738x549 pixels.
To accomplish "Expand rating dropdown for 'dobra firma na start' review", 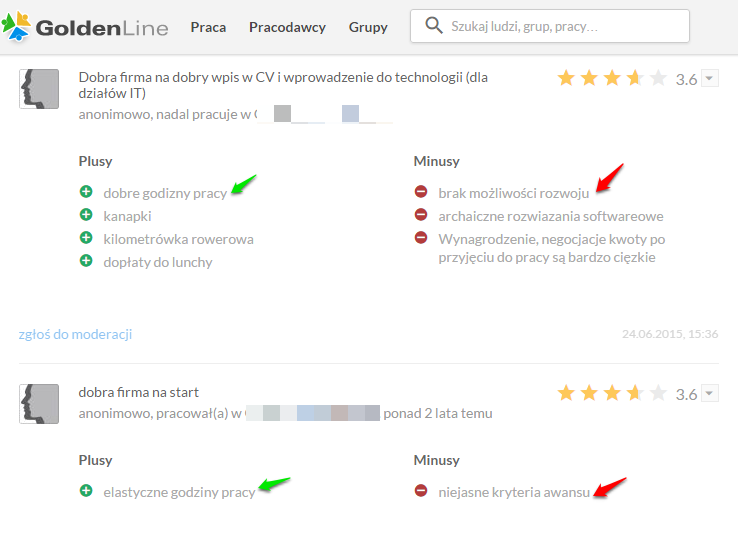I will coord(710,393).
